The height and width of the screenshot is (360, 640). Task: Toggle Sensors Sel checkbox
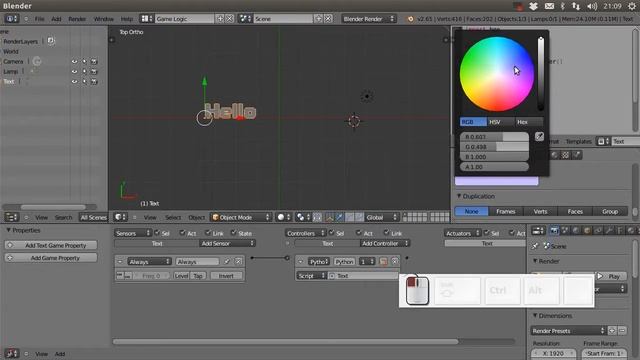coord(157,233)
